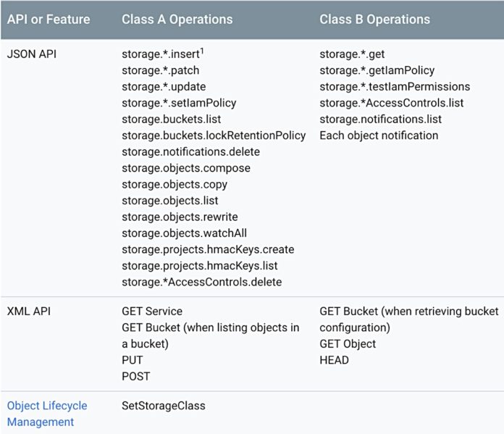Select the storage.objects.compose entry
The image size is (504, 434).
click(x=186, y=168)
